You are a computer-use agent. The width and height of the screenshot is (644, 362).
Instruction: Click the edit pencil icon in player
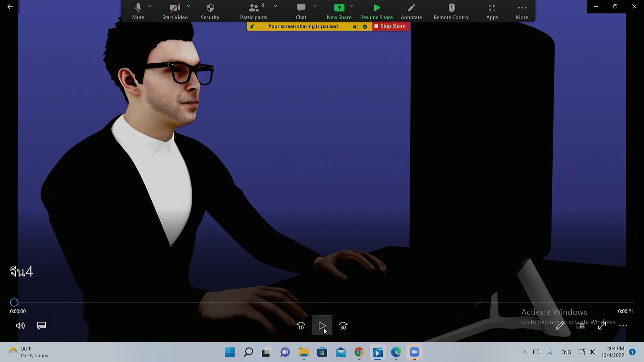[559, 326]
